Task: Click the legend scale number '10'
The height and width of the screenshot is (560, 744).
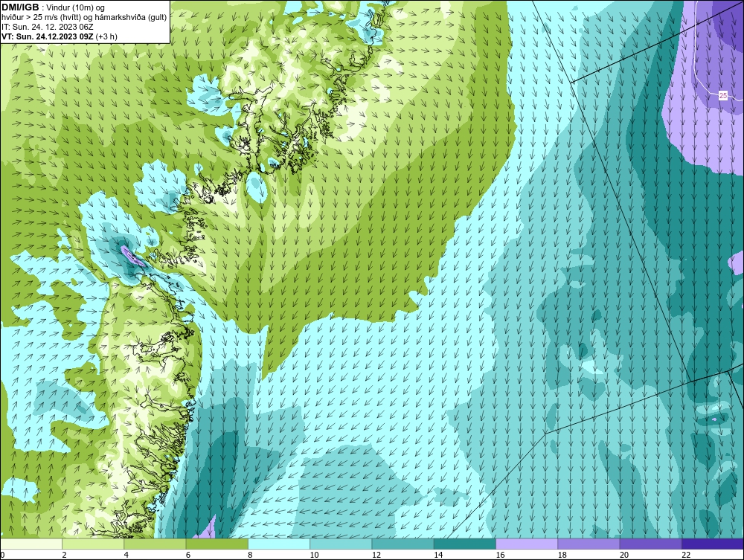Action: click(x=314, y=556)
